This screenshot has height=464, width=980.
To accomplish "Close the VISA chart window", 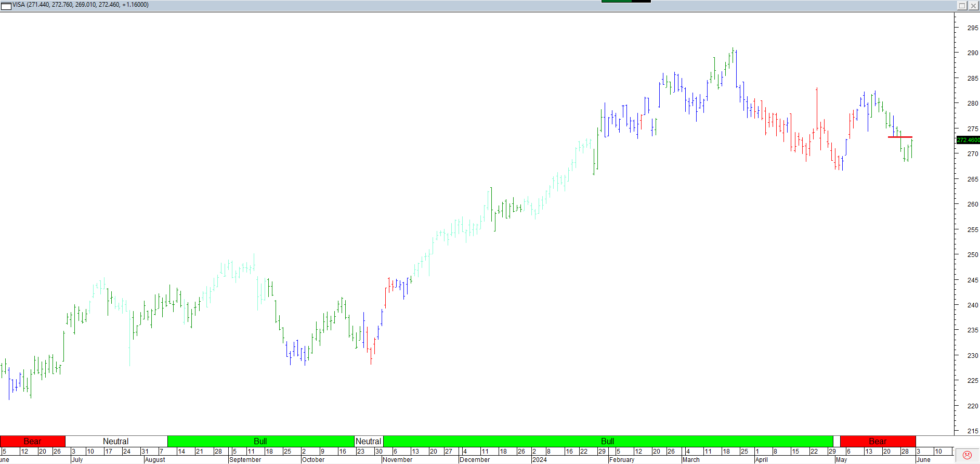I will [973, 5].
